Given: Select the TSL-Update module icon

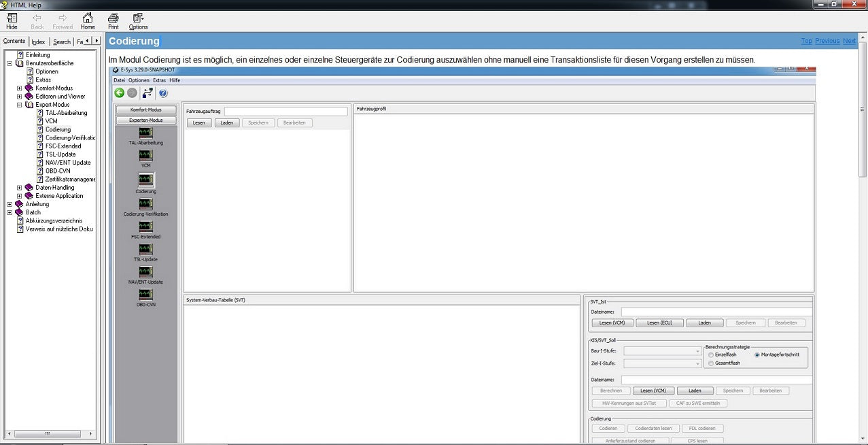Looking at the screenshot, I should click(x=145, y=249).
